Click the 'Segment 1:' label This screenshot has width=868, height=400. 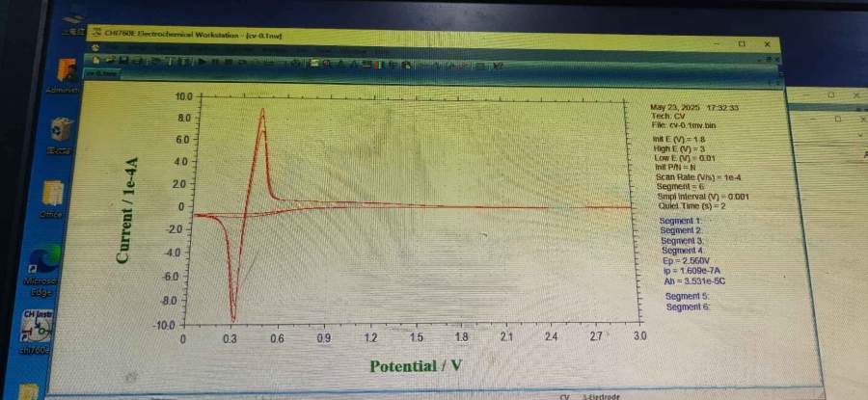click(682, 221)
